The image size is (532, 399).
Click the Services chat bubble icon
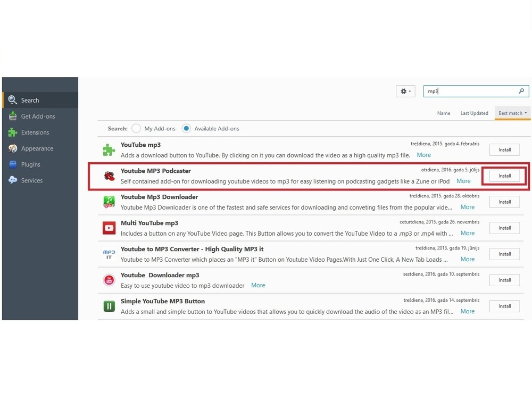click(x=13, y=180)
